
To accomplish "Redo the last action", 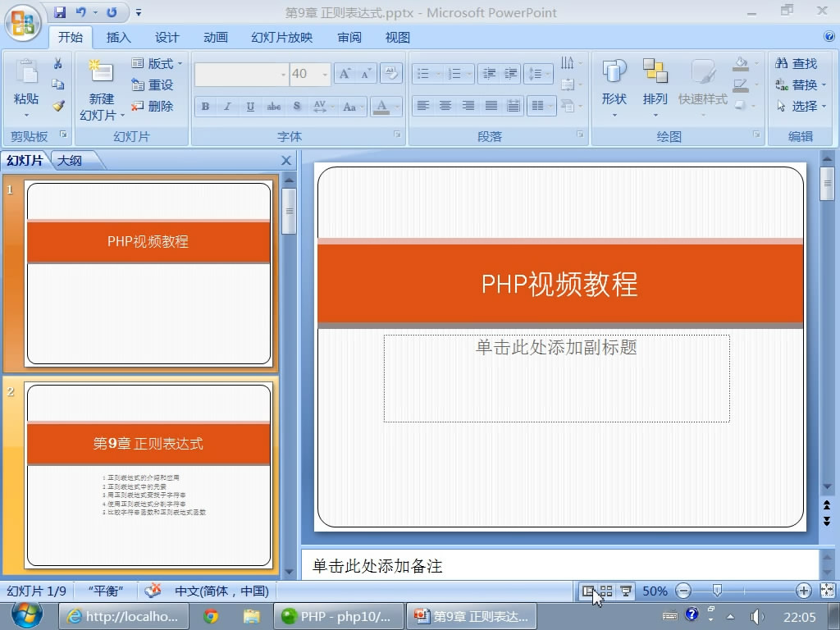I will click(x=112, y=11).
